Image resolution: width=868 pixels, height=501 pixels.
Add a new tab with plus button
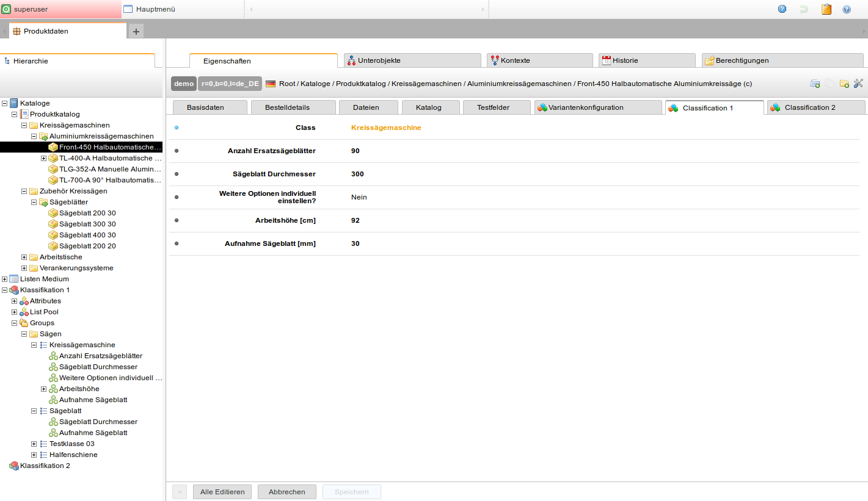click(136, 31)
